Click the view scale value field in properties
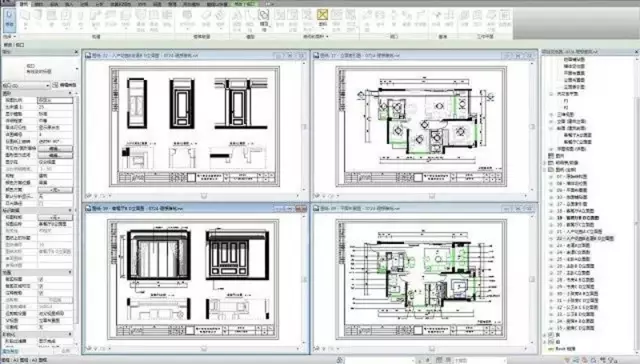 [55, 100]
